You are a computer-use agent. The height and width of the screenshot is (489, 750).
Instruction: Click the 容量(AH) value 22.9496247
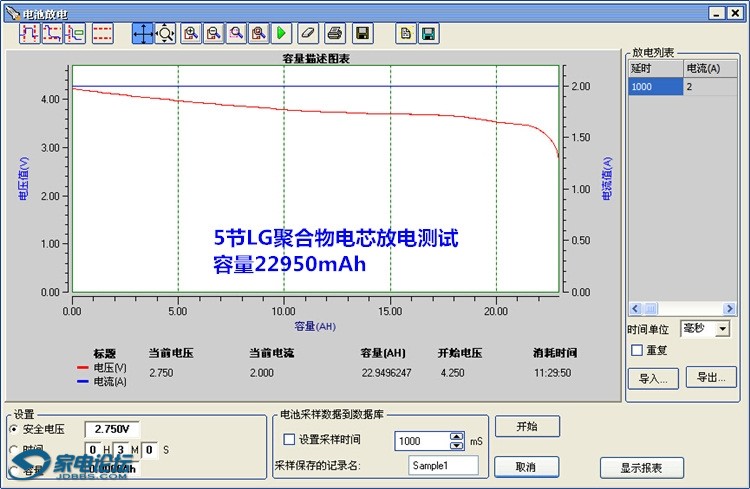(386, 373)
